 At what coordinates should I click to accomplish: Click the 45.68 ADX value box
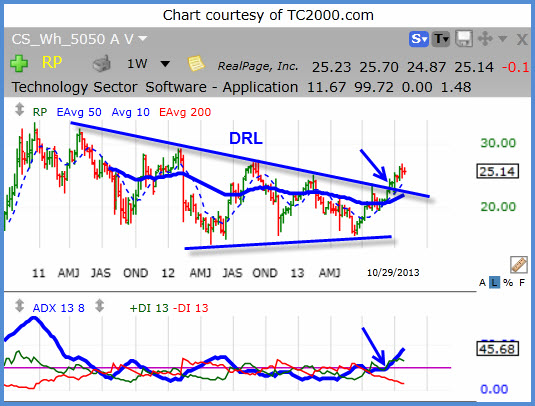tap(497, 349)
